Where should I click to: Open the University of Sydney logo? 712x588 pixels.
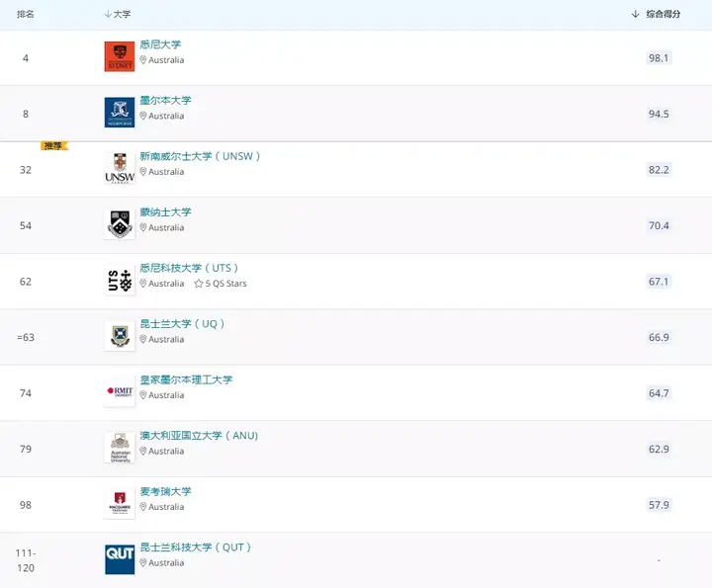click(120, 56)
